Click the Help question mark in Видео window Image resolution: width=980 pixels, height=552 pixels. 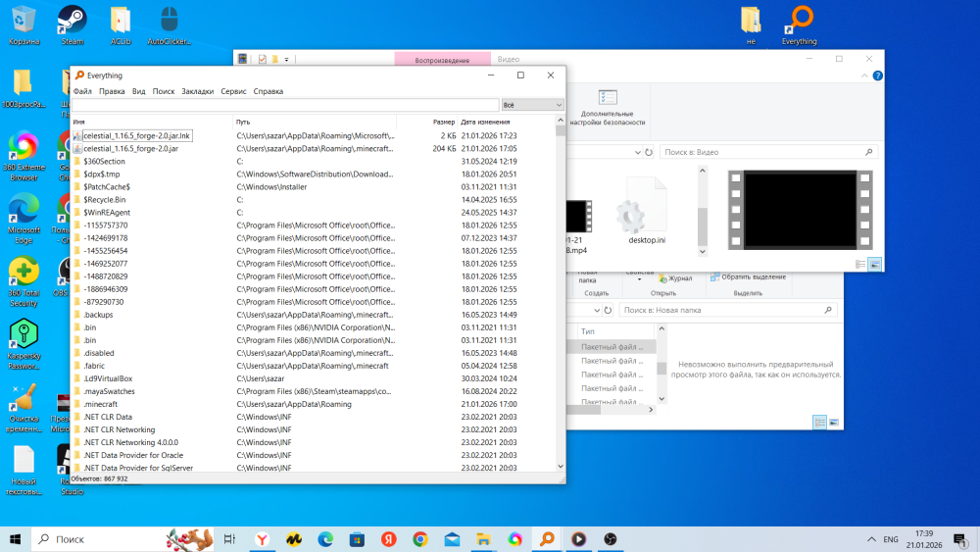coord(877,75)
